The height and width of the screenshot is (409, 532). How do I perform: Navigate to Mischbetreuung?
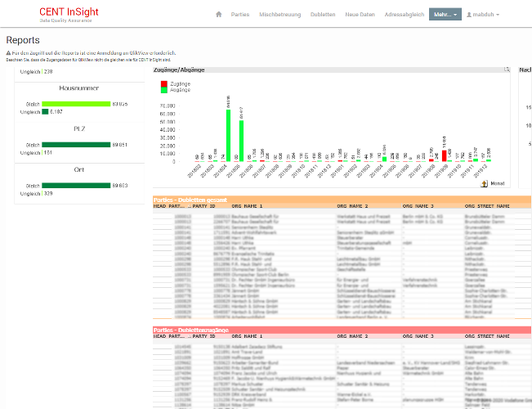tap(279, 15)
